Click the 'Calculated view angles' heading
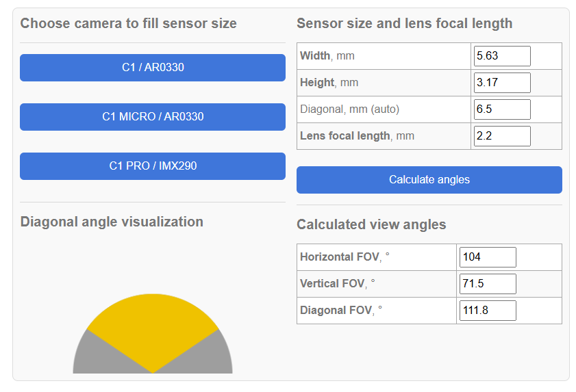576x392 pixels. coord(371,224)
